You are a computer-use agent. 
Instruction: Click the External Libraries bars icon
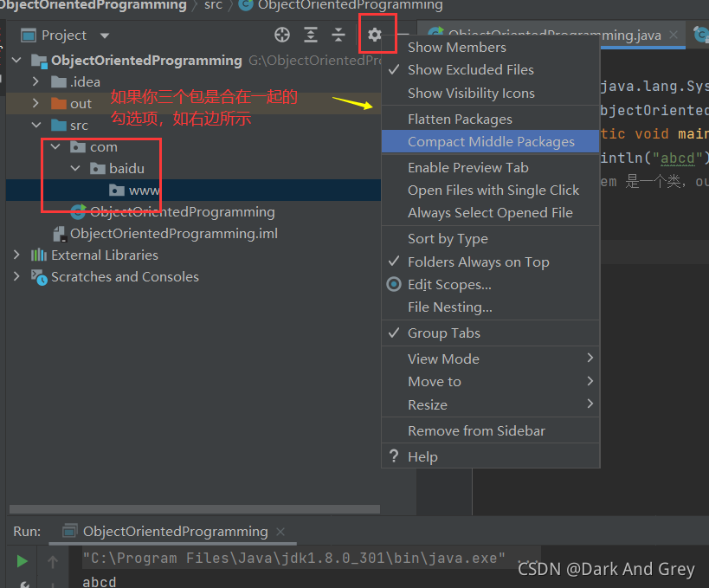tap(39, 255)
